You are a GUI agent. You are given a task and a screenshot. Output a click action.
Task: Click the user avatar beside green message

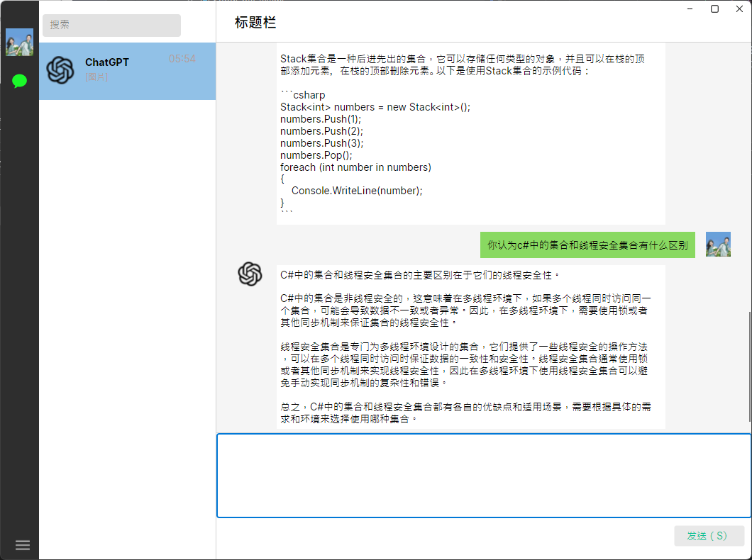point(718,245)
